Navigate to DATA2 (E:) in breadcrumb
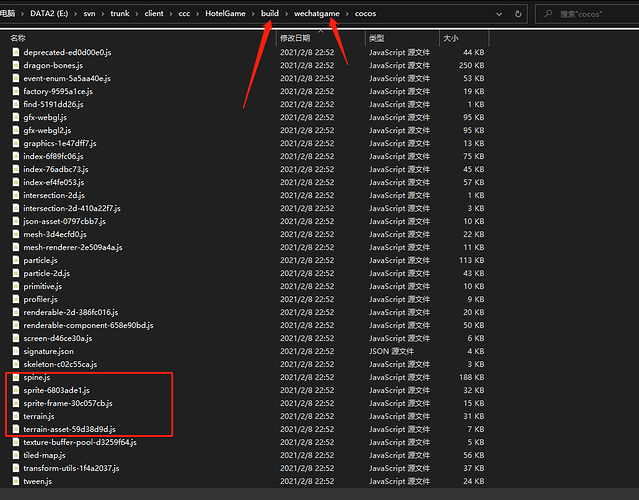This screenshot has width=639, height=500. coord(49,13)
